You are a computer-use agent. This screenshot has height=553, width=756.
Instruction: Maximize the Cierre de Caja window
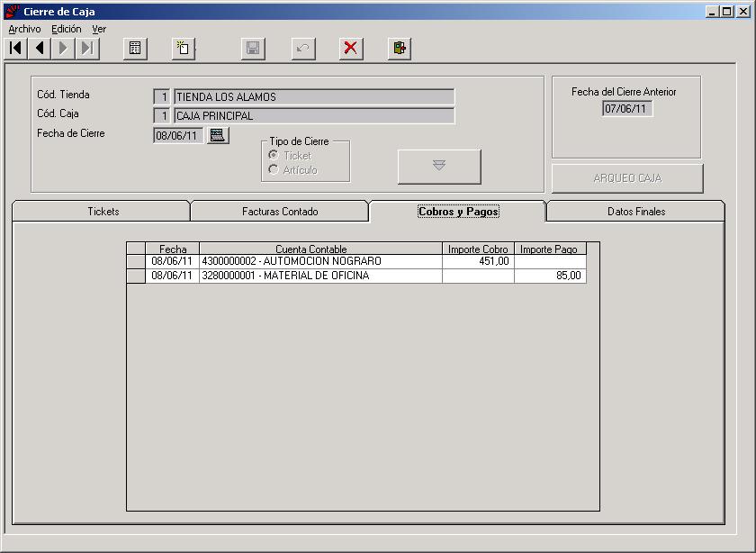point(727,11)
